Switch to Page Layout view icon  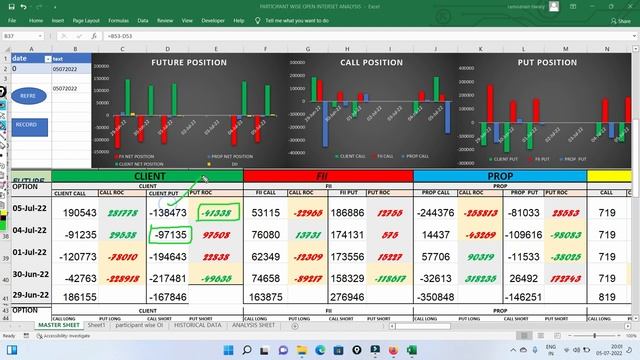[x=540, y=336]
